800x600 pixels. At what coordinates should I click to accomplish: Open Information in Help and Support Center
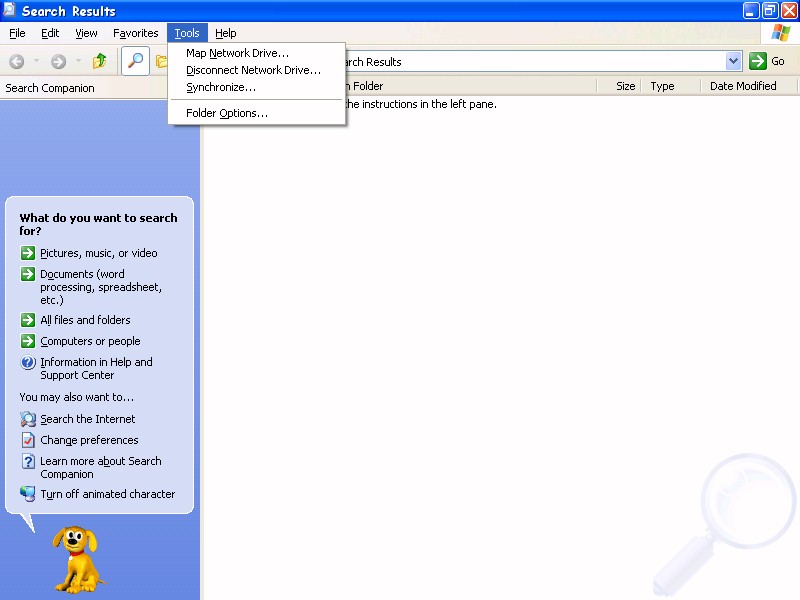pos(96,368)
